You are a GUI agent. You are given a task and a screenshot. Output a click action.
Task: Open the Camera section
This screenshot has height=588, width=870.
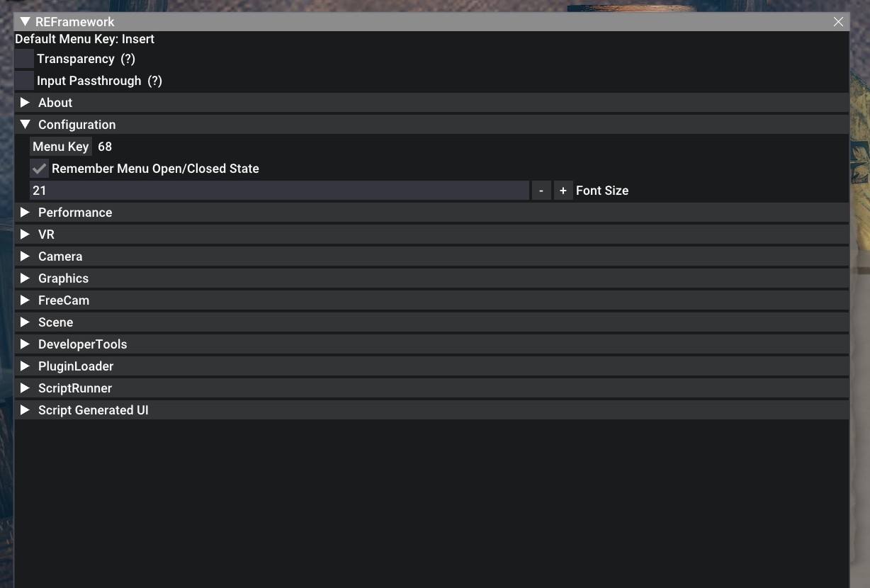click(x=431, y=256)
